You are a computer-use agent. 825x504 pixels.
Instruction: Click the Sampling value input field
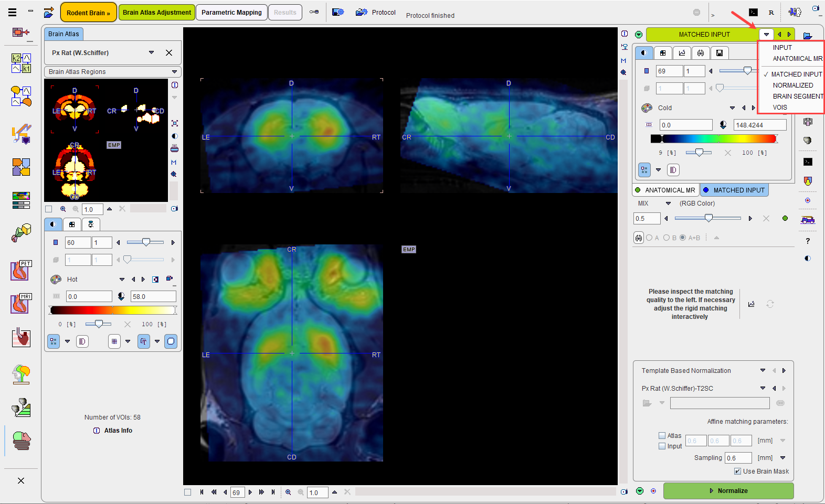[x=738, y=458]
